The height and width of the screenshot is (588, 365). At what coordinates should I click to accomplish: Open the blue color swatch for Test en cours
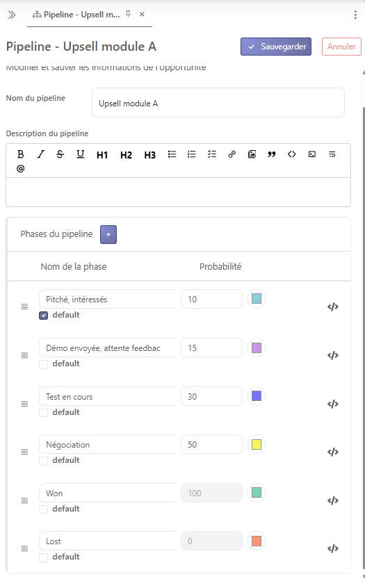tap(257, 396)
